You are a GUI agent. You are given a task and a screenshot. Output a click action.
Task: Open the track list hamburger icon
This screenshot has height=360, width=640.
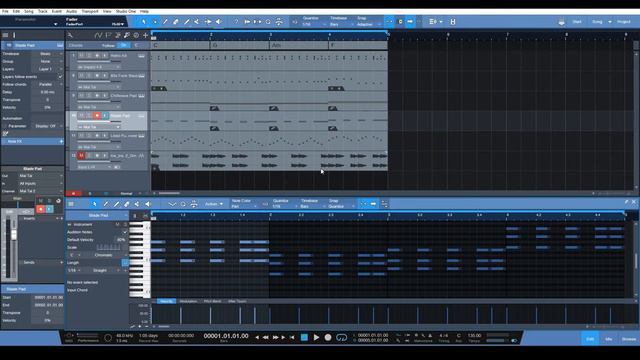pos(5,36)
